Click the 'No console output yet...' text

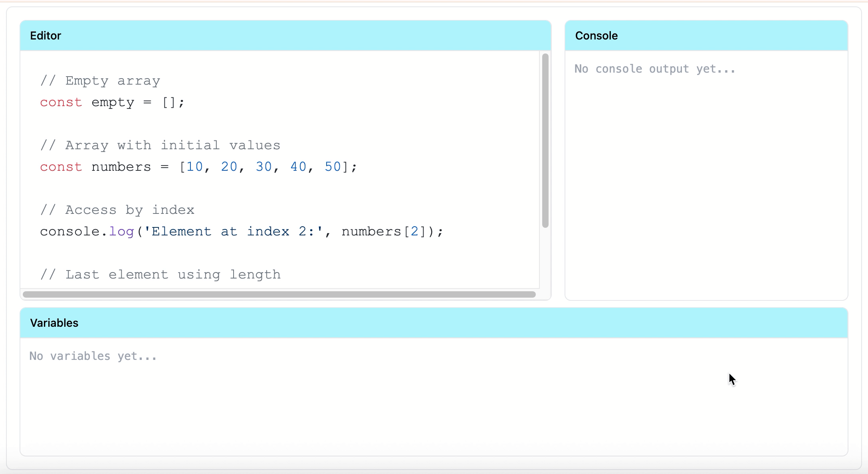coord(654,69)
